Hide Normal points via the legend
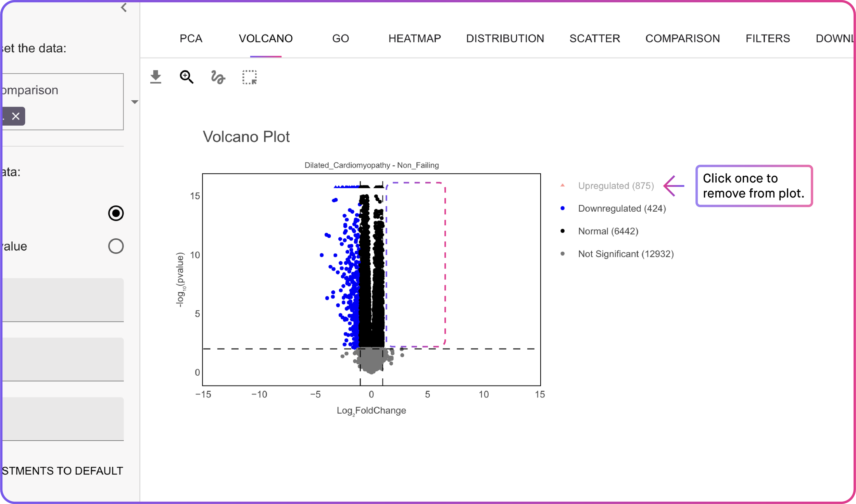The width and height of the screenshot is (856, 504). point(608,231)
